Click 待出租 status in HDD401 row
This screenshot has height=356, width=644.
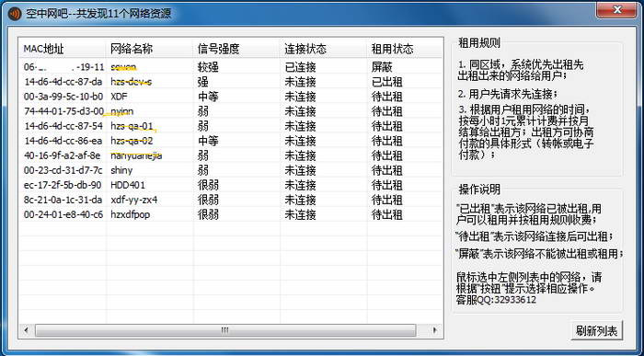pos(387,185)
